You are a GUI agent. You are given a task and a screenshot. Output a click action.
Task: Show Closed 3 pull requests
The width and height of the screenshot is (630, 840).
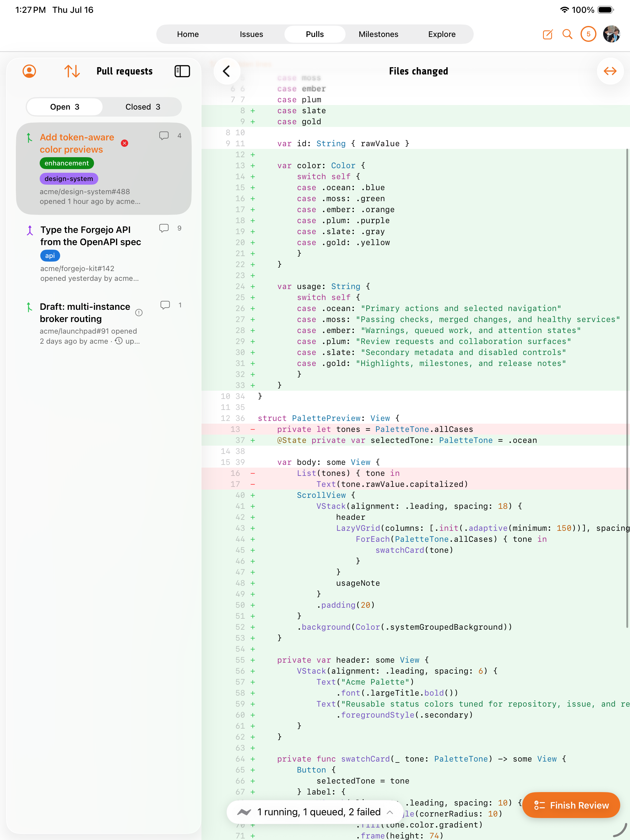pos(143,107)
